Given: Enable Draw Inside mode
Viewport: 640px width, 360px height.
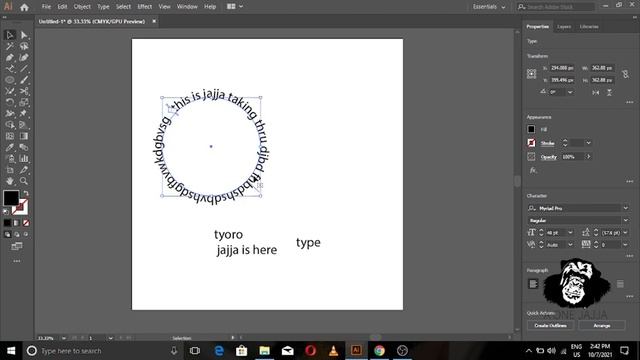Looking at the screenshot, I should click(26, 235).
